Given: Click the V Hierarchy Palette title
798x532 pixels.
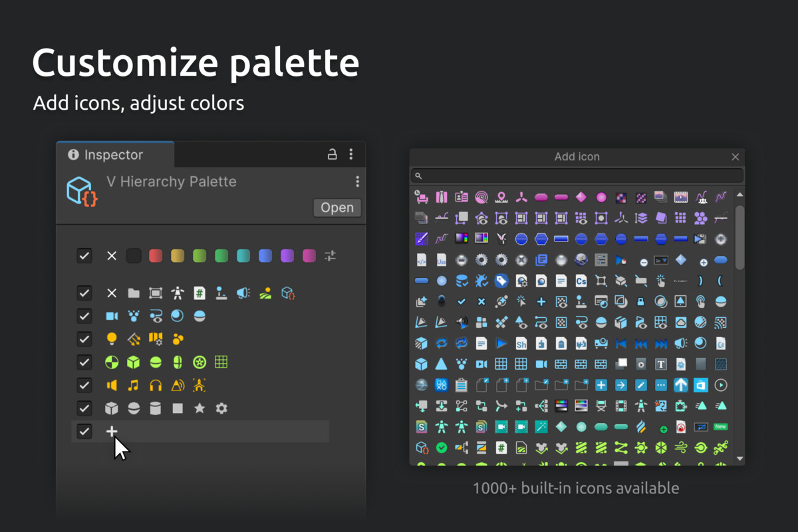Looking at the screenshot, I should [x=172, y=182].
